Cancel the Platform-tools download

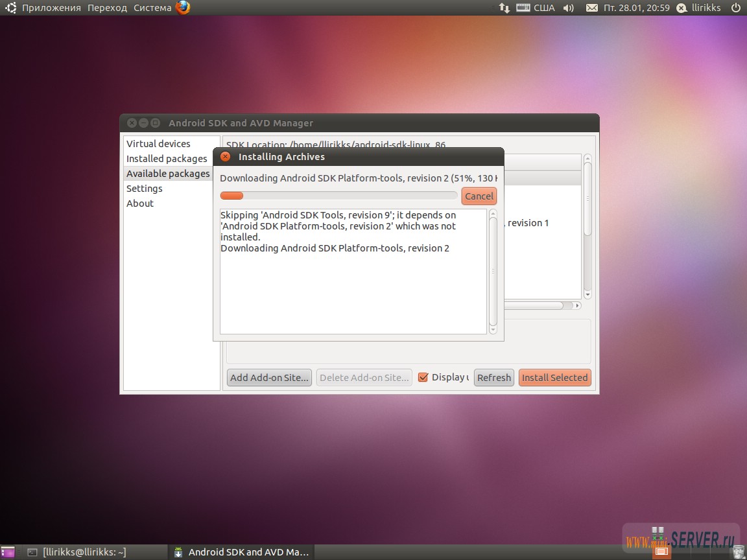coord(479,196)
